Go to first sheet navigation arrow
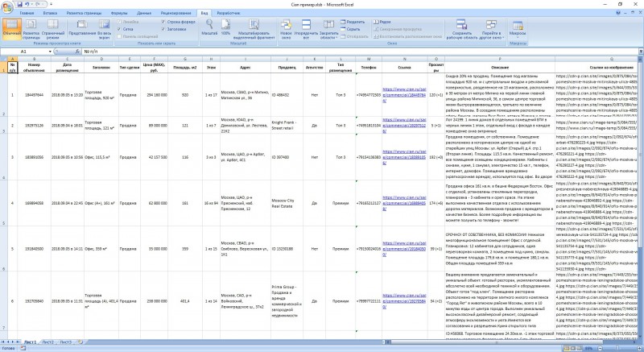 click(3, 342)
